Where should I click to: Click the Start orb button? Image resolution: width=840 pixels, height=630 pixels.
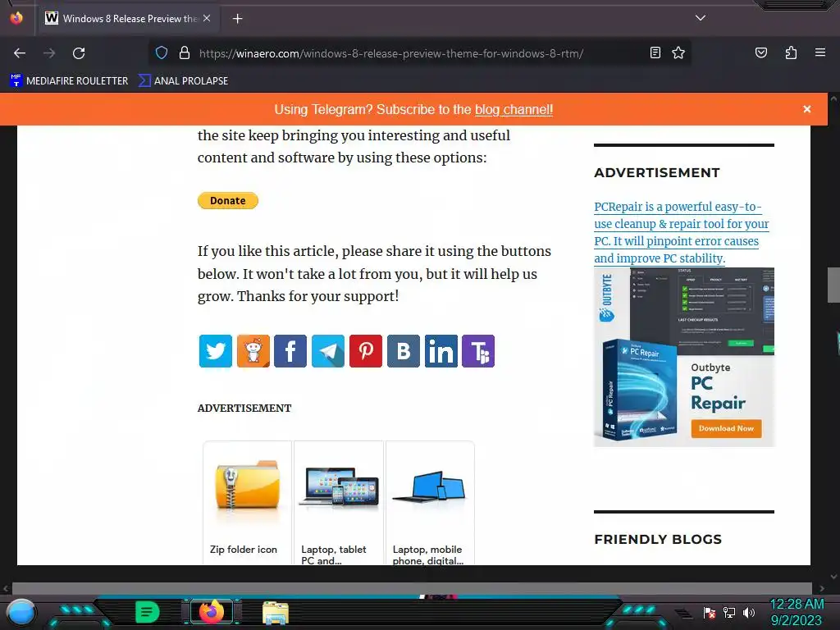coord(21,612)
